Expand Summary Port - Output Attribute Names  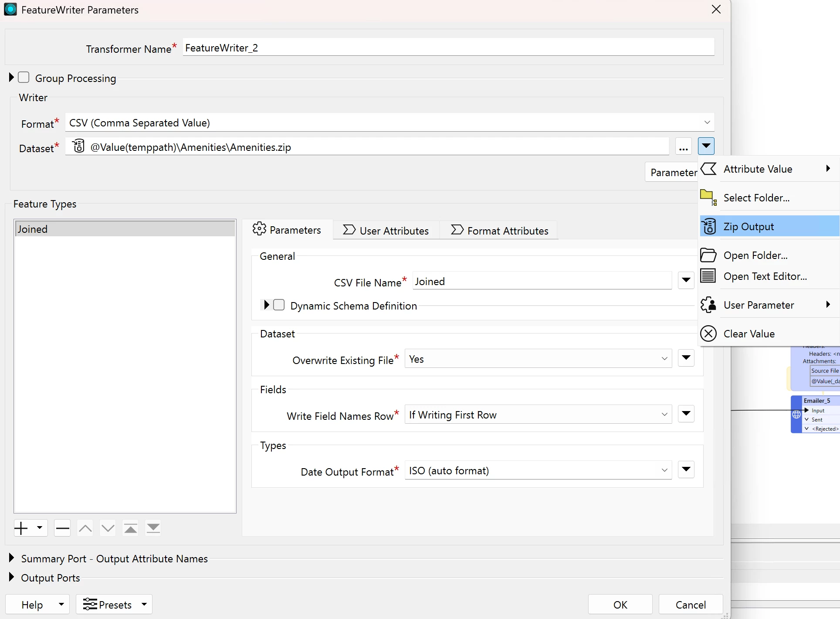11,558
